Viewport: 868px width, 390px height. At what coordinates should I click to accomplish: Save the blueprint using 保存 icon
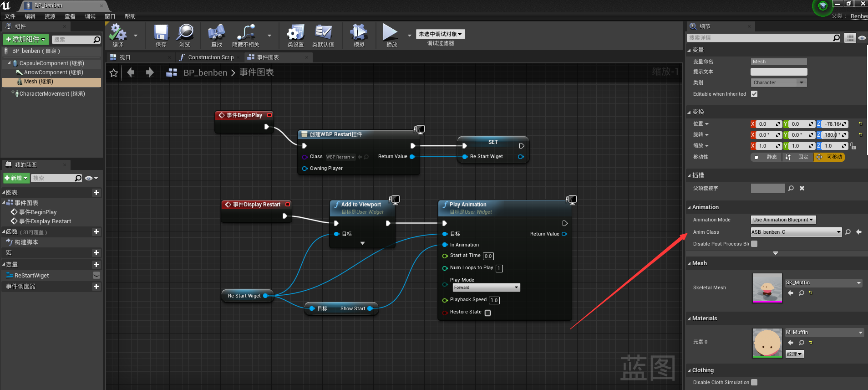pyautogui.click(x=161, y=36)
